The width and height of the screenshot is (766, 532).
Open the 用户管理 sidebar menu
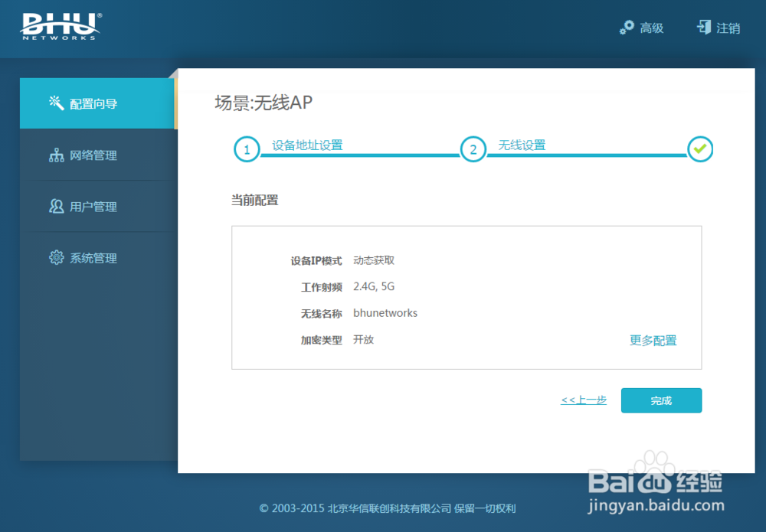(x=97, y=207)
